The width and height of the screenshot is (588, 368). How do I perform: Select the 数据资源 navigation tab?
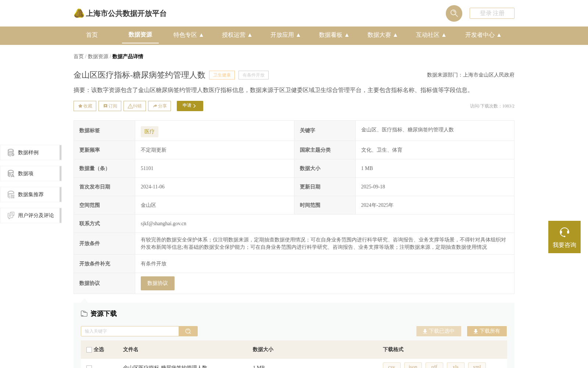(x=140, y=35)
